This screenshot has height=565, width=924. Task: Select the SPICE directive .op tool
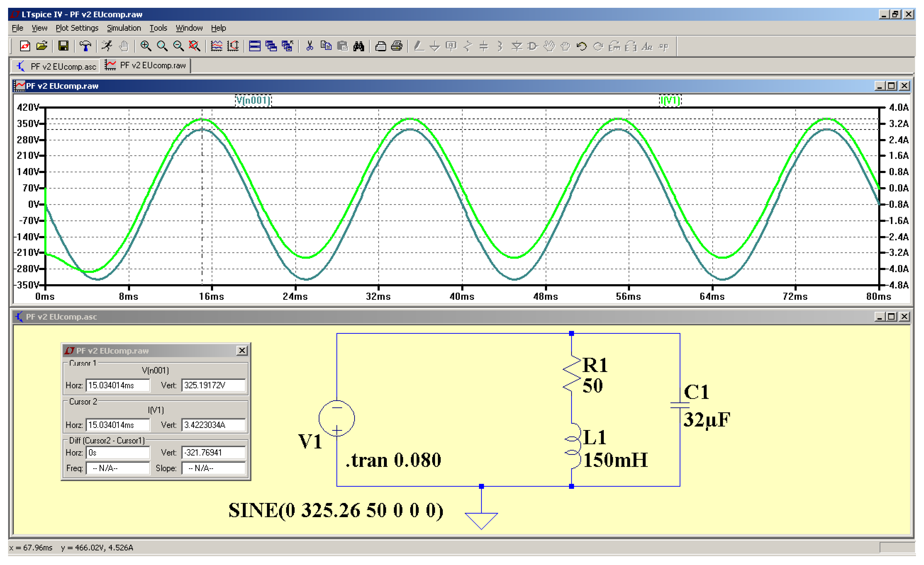click(x=664, y=46)
